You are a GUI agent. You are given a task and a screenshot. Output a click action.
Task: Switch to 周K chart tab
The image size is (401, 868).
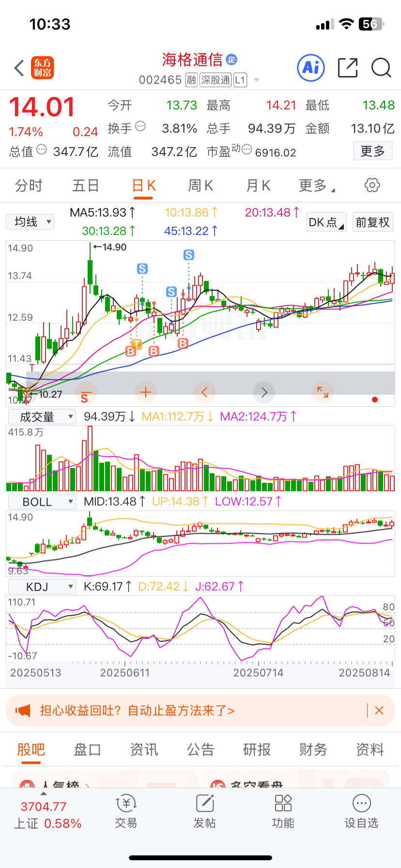[x=200, y=186]
